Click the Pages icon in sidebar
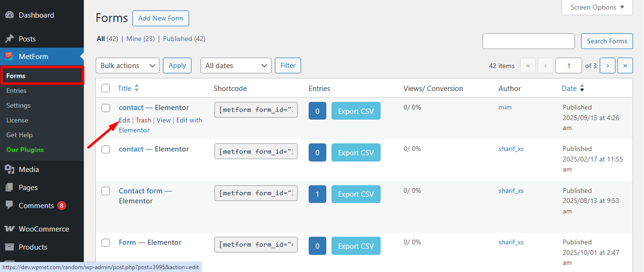The width and height of the screenshot is (644, 272). (9, 188)
